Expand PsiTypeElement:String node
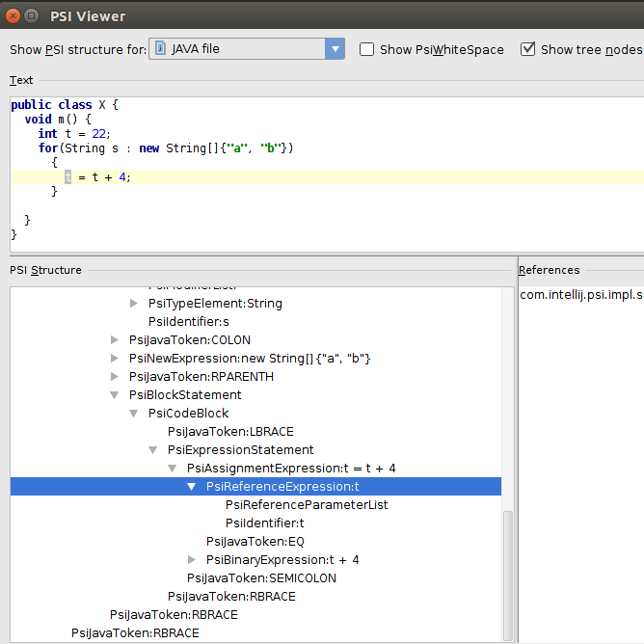The width and height of the screenshot is (644, 644). [133, 304]
